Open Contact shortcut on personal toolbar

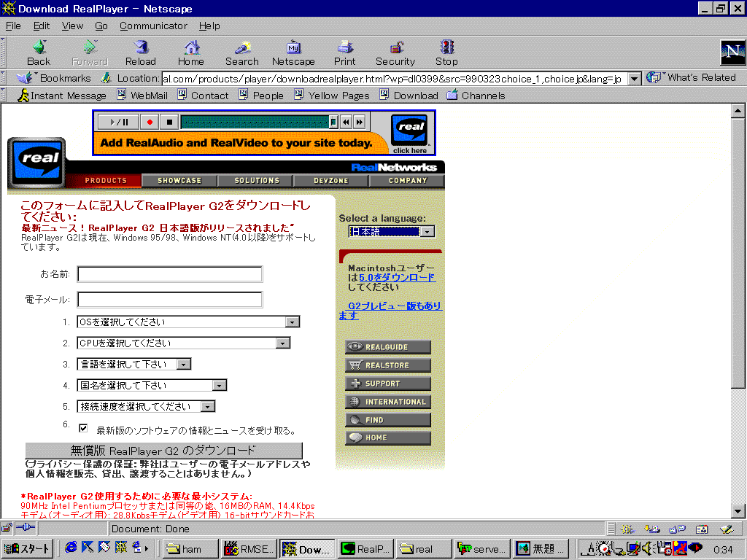pyautogui.click(x=203, y=96)
